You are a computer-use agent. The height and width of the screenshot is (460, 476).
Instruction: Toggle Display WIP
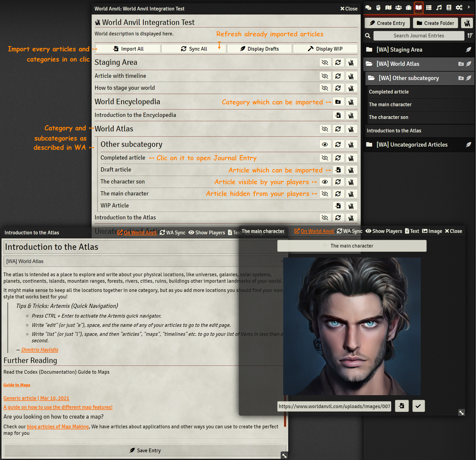coord(325,49)
